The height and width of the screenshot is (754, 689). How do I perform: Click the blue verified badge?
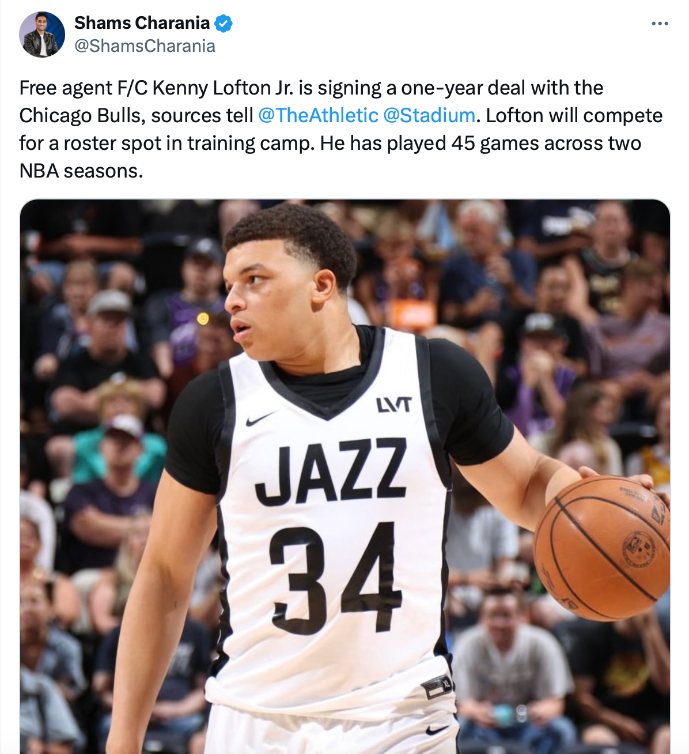pos(223,23)
